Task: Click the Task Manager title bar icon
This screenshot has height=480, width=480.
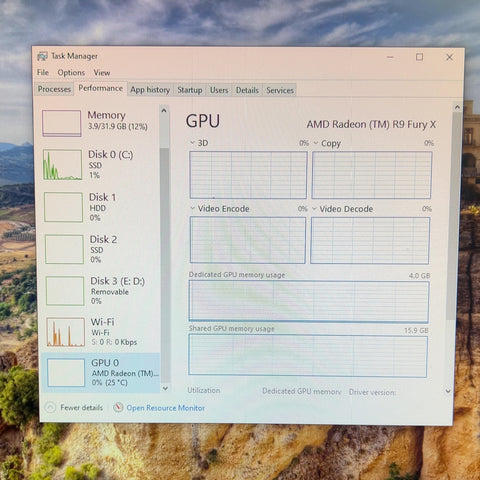Action: pyautogui.click(x=42, y=56)
